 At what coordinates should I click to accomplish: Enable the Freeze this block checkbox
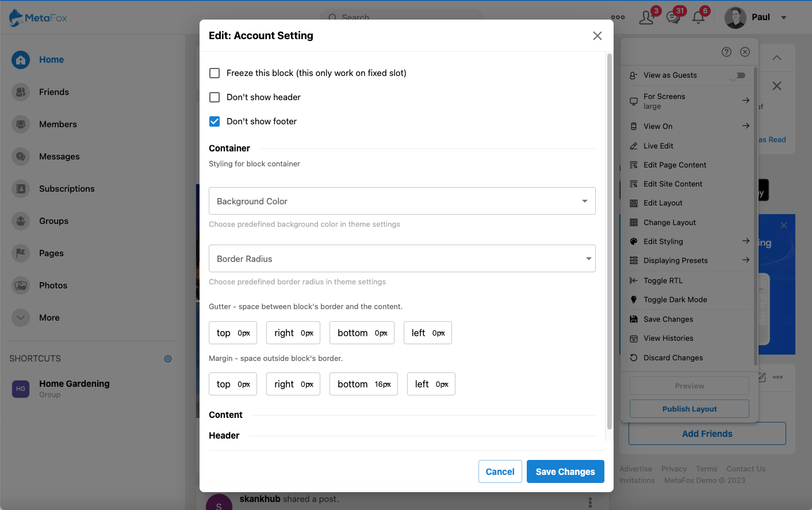(x=214, y=73)
